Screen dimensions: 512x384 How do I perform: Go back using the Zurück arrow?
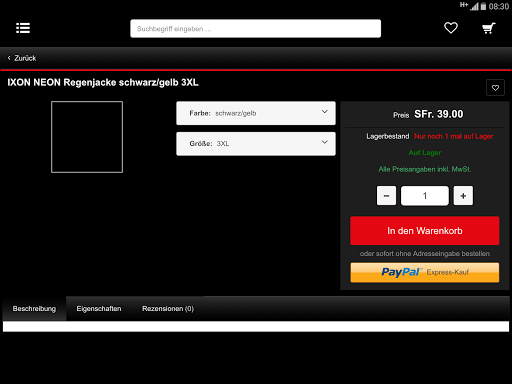point(9,58)
